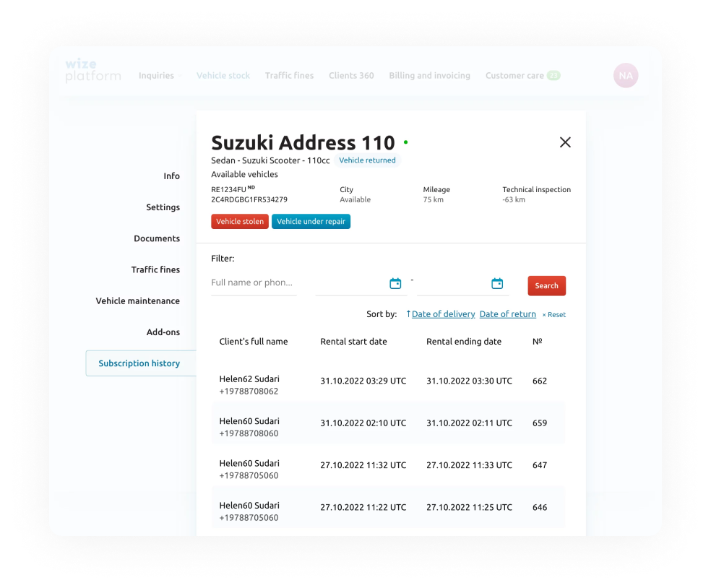Click ending date 31.10.2022 03:30 UTC
This screenshot has height=588, width=711.
470,381
